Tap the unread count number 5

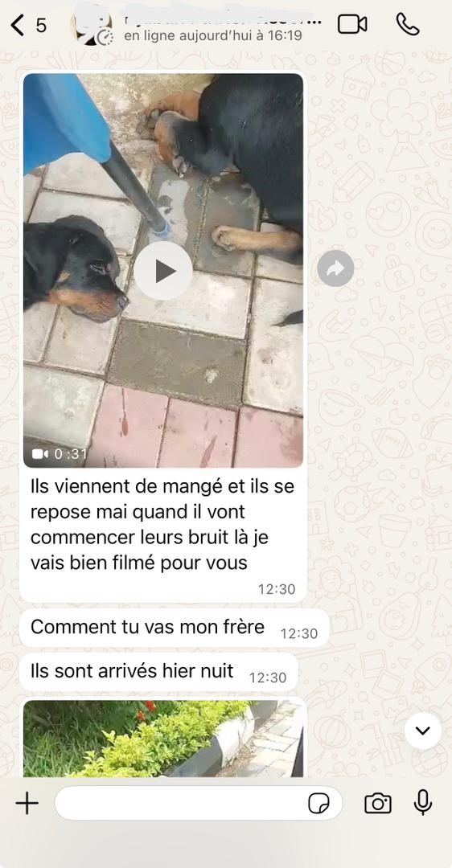(x=41, y=26)
